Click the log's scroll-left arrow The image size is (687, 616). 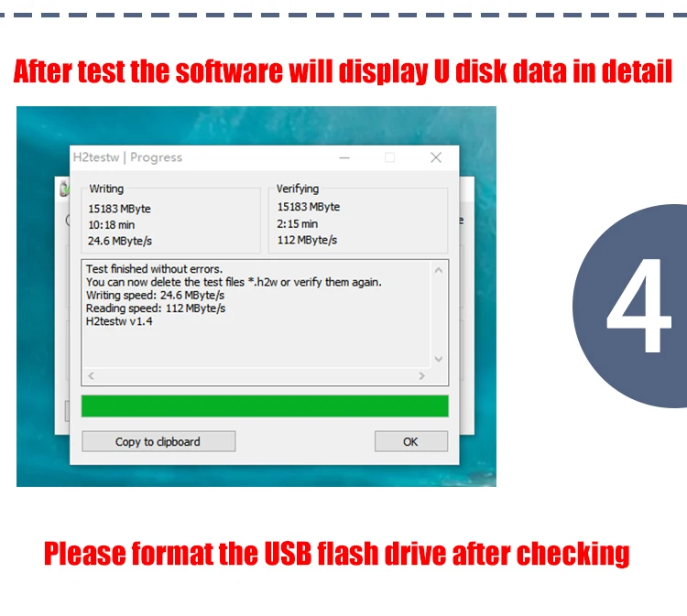point(91,375)
